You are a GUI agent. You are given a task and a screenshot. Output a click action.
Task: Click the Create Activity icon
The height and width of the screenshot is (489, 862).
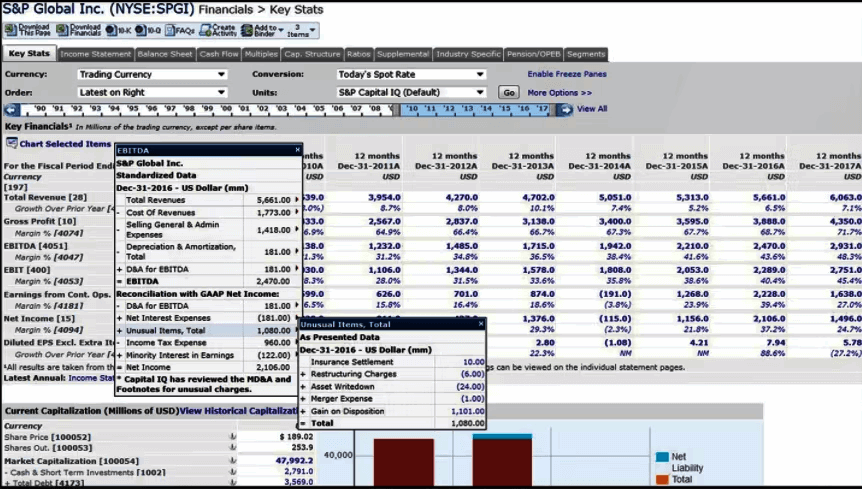(x=206, y=30)
